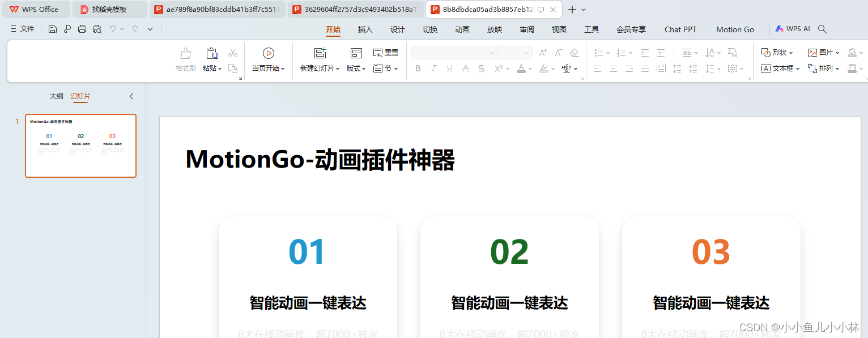The width and height of the screenshot is (868, 338).
Task: Click the Save icon in quick toolbar
Action: tap(53, 29)
